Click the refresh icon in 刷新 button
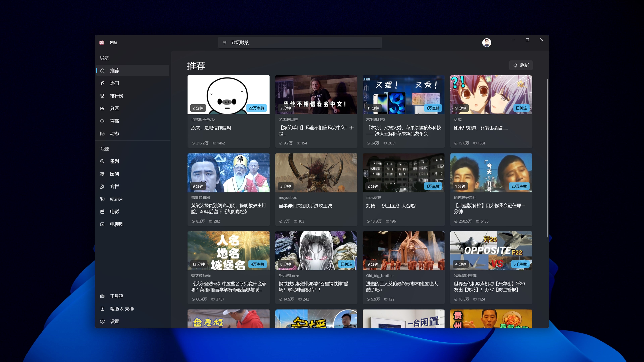Image resolution: width=644 pixels, height=362 pixels. pos(515,65)
